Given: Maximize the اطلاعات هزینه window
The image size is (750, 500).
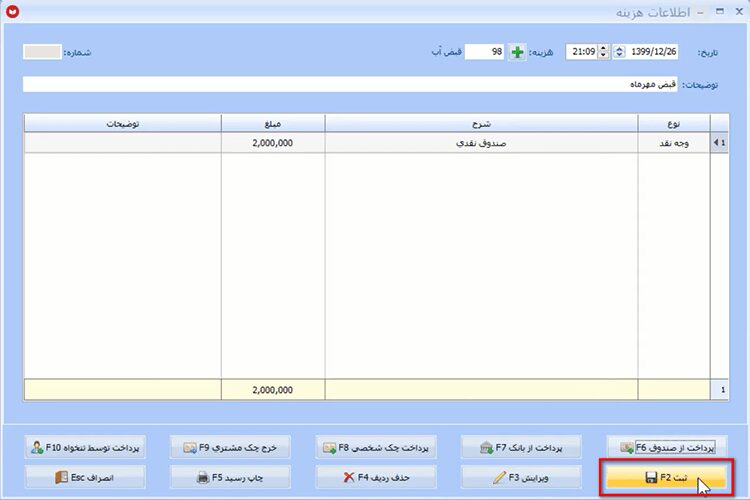Looking at the screenshot, I should pyautogui.click(x=720, y=11).
